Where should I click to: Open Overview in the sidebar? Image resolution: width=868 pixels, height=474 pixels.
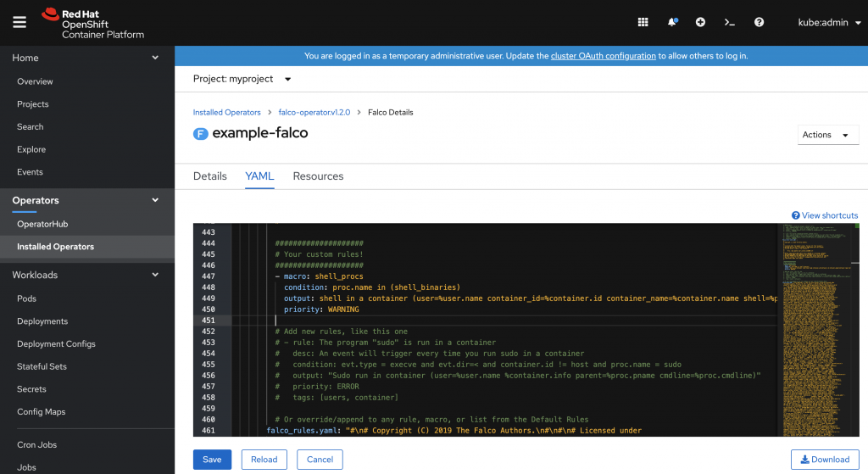[35, 81]
